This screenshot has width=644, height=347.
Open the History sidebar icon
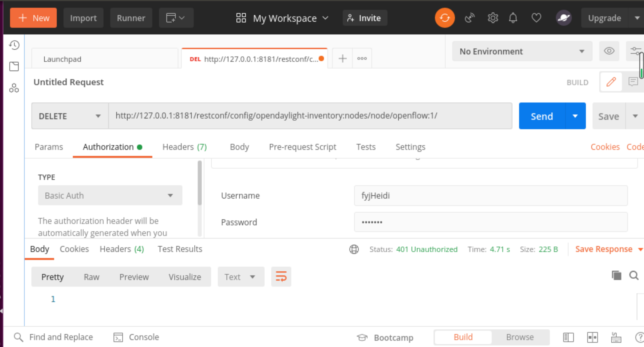14,45
